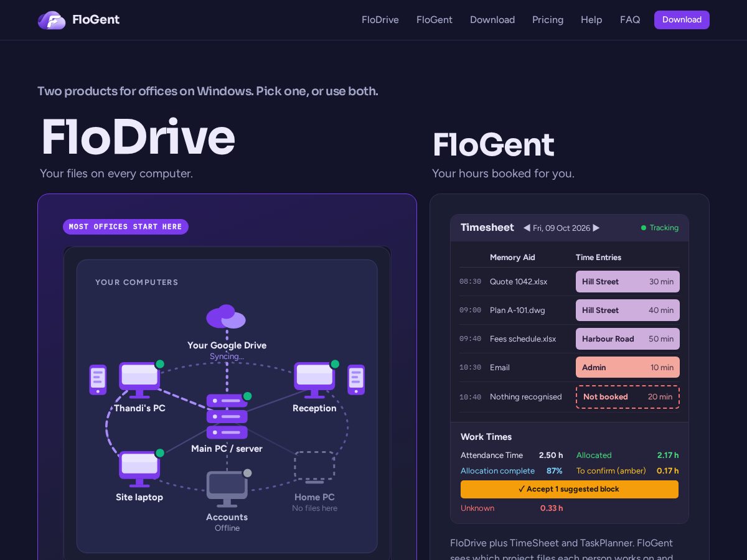Click the Nothing recognised row text
747x560 pixels.
[x=526, y=397]
